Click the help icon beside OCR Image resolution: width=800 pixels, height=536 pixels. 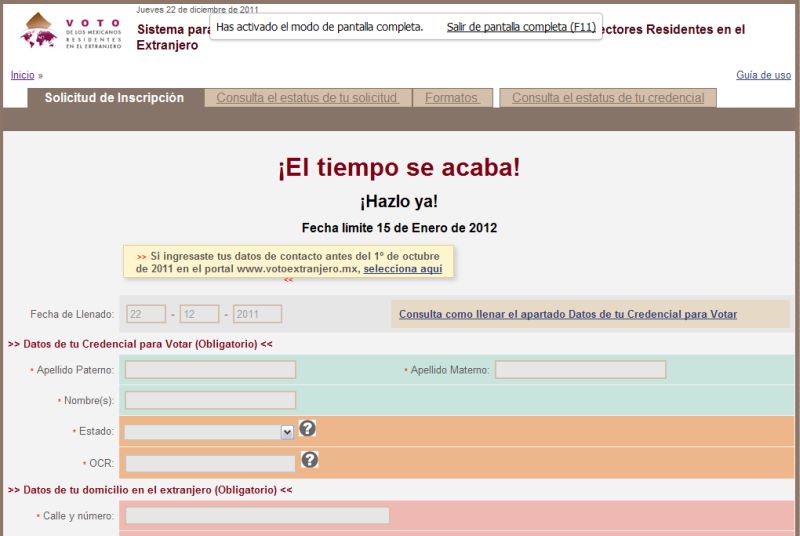point(310,460)
